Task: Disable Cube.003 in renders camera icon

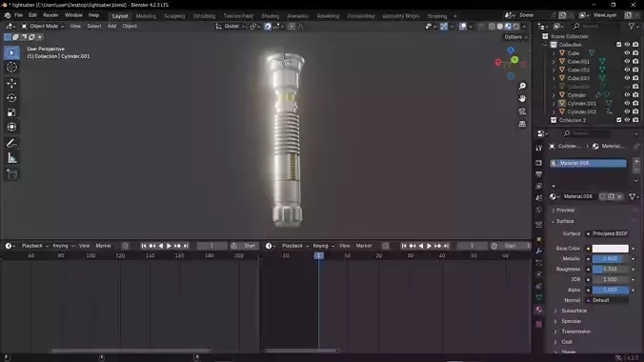Action: point(635,78)
